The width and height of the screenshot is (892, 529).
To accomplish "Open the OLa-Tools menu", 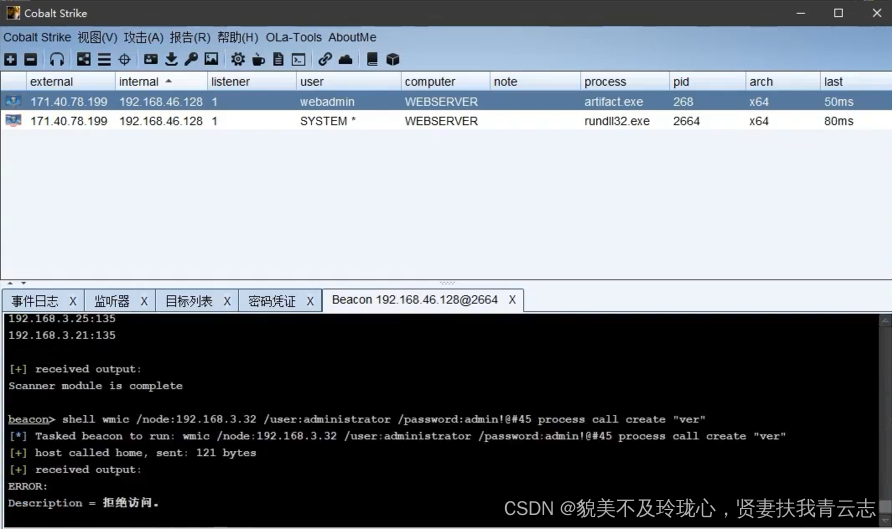I will click(294, 38).
